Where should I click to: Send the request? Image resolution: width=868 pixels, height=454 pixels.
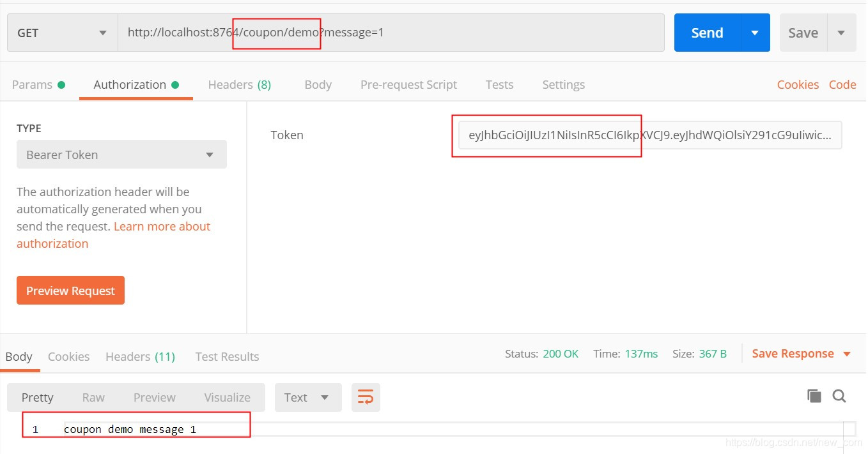tap(707, 33)
